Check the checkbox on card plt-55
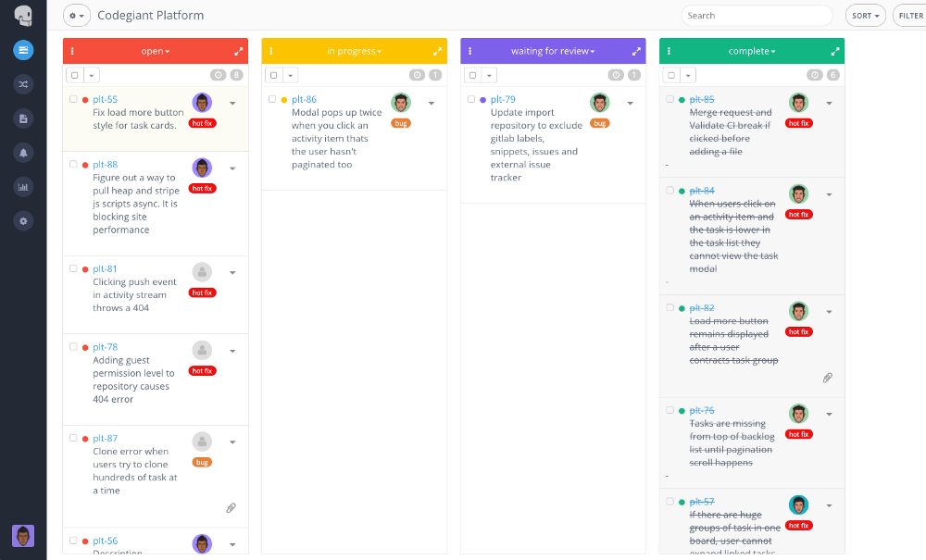This screenshot has width=926, height=560. 75,100
